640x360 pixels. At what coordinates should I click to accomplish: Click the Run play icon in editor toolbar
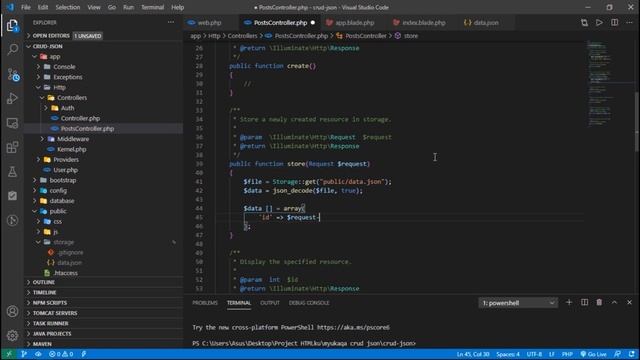pos(599,22)
